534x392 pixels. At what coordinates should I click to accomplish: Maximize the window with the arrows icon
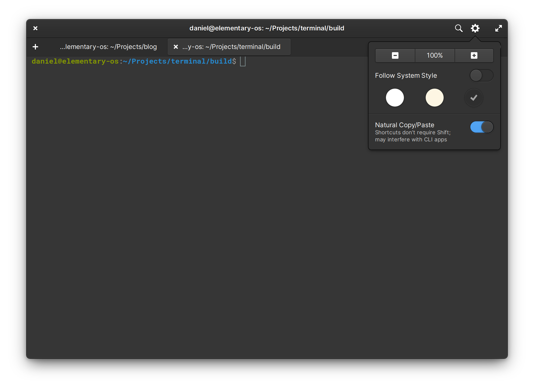click(x=498, y=28)
